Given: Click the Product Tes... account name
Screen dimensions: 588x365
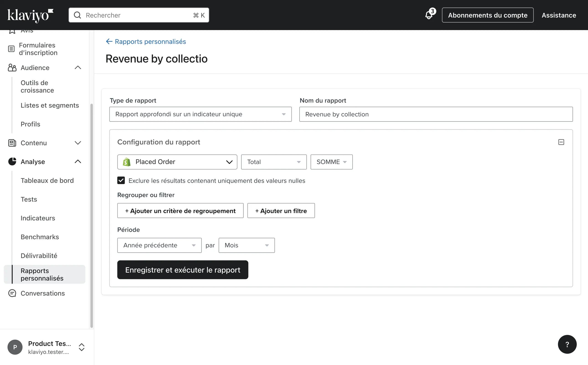Looking at the screenshot, I should 49,344.
